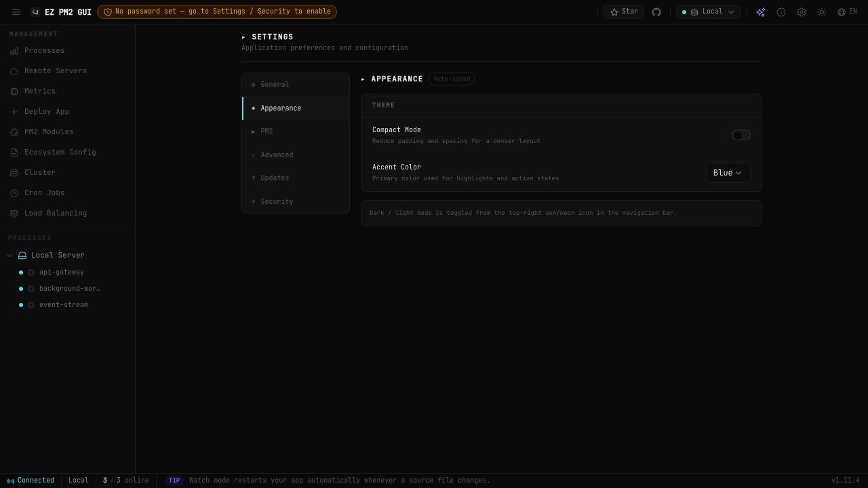Click the Cron Jobs clock icon

coord(14,193)
